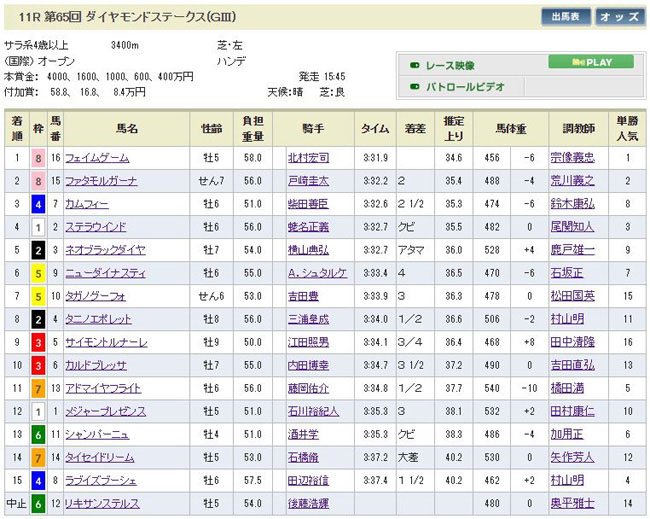
Task: Open jockey profile 北村宏司
Action: [x=308, y=158]
